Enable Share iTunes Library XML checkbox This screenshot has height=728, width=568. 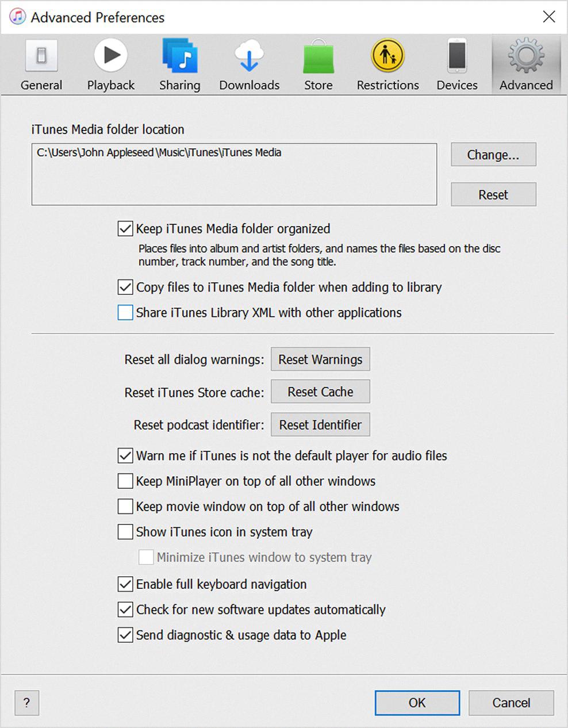click(x=125, y=313)
